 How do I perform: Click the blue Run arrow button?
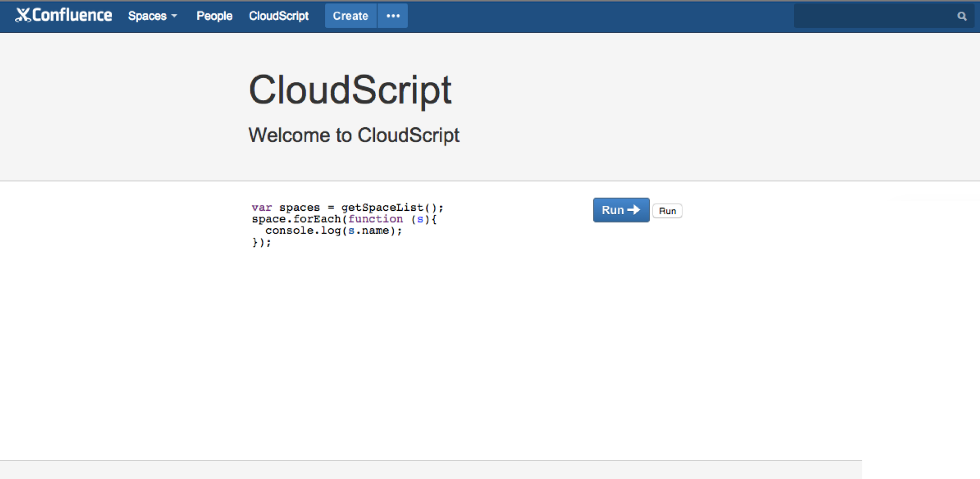621,210
